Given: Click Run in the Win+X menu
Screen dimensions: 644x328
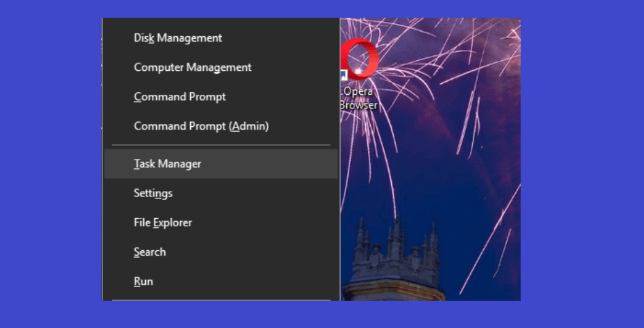Looking at the screenshot, I should (x=221, y=282).
